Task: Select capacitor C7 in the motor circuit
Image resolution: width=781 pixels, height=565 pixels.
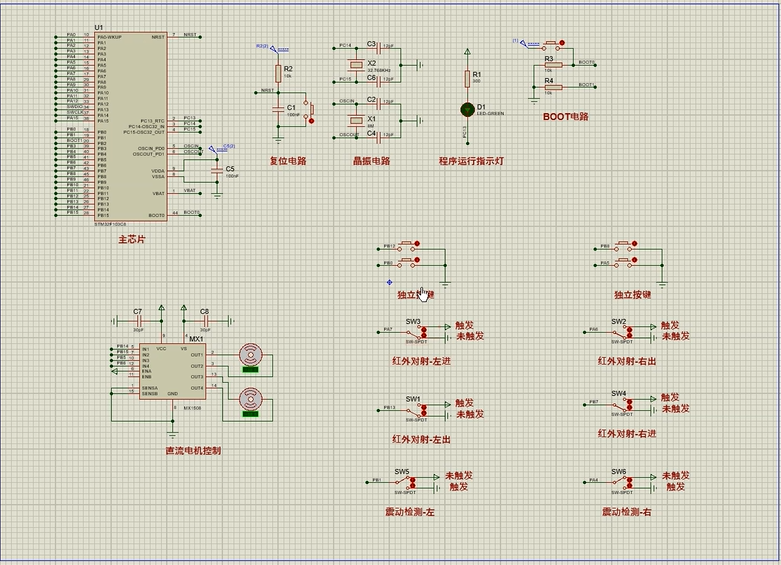Action: coord(138,321)
